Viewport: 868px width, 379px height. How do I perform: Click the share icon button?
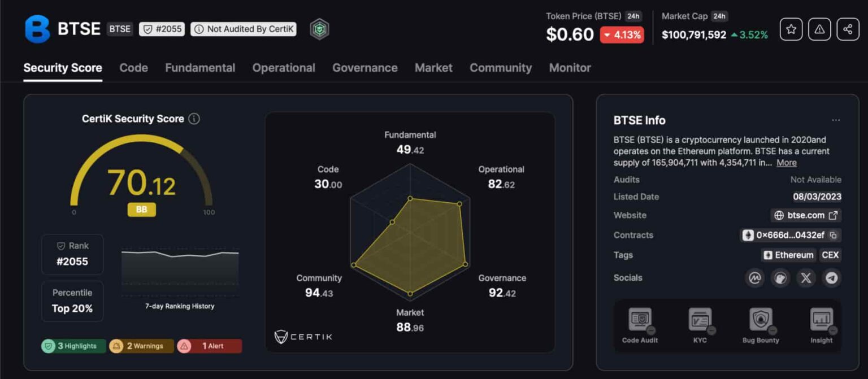[848, 29]
